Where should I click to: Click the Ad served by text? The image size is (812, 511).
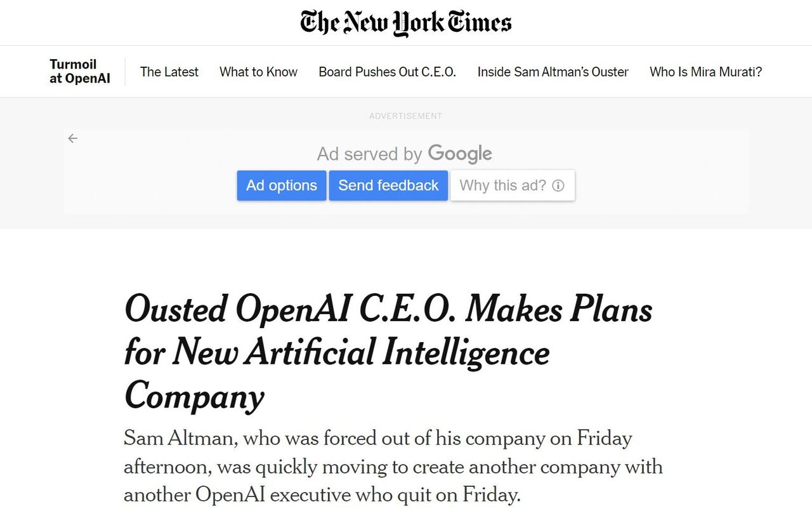click(369, 154)
